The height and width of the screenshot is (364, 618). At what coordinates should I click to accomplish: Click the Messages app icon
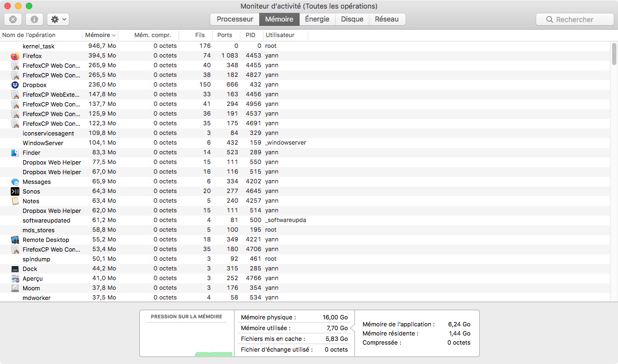[x=15, y=182]
